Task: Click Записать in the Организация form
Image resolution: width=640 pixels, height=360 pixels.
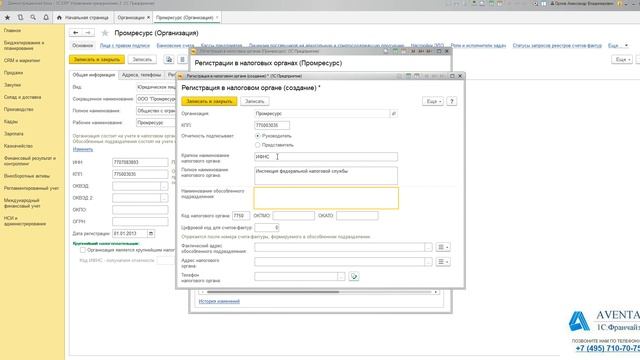Action: [142, 60]
